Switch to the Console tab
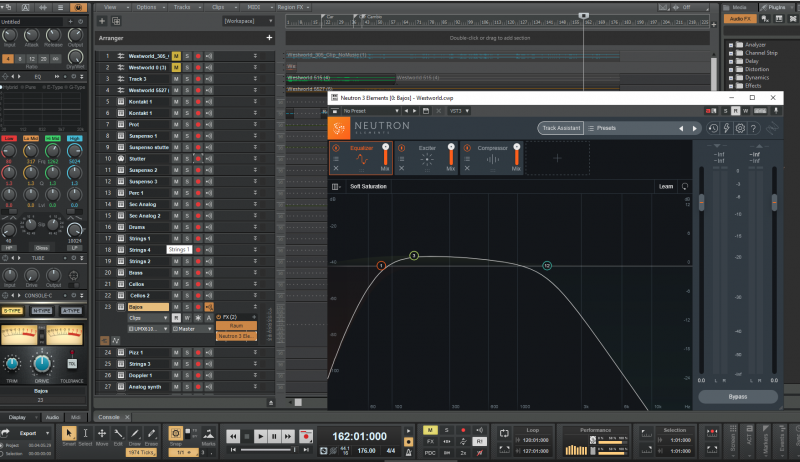The image size is (800, 462). click(x=109, y=417)
